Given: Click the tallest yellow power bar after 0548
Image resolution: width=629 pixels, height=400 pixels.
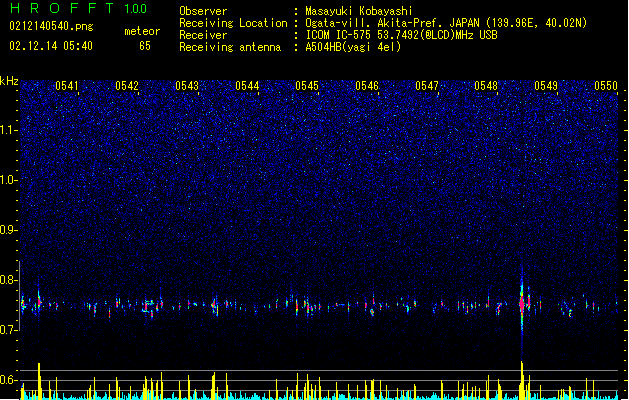Looking at the screenshot, I should click(522, 380).
